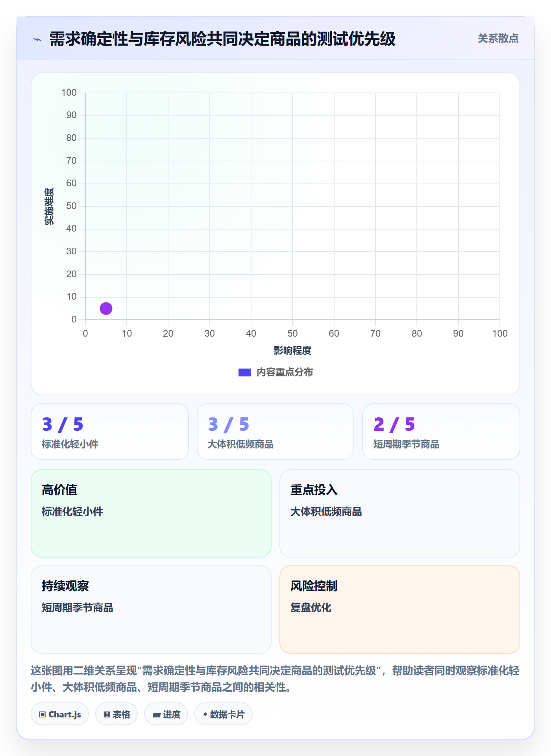Image resolution: width=551 pixels, height=756 pixels.
Task: Click the 风险控制 quadrant card
Action: pyautogui.click(x=400, y=610)
